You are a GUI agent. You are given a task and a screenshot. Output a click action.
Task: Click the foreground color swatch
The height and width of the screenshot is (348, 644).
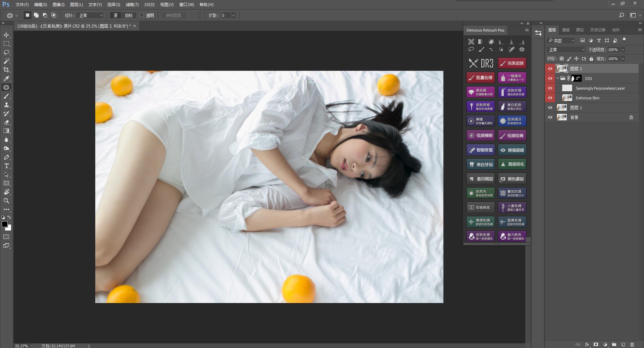coord(5,224)
